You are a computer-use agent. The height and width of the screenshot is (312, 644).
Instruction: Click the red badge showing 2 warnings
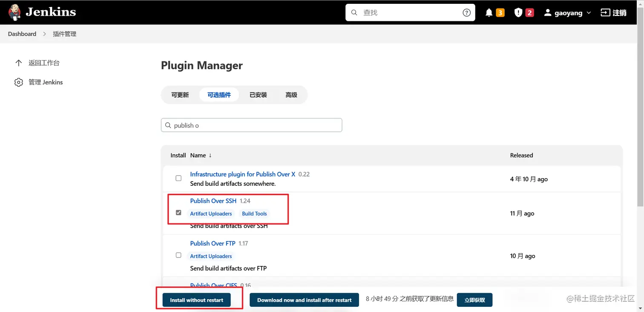[529, 13]
